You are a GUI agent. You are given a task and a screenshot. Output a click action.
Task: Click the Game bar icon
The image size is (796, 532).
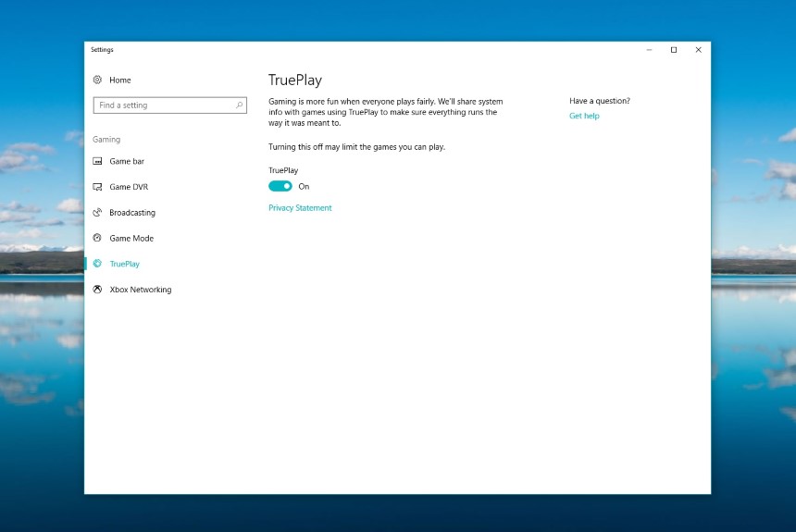[97, 161]
